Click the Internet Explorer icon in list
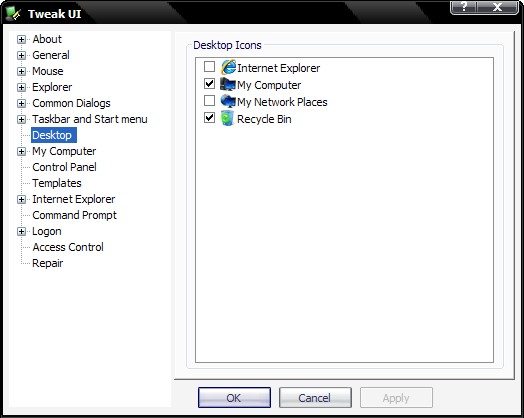The image size is (524, 418). (x=228, y=67)
